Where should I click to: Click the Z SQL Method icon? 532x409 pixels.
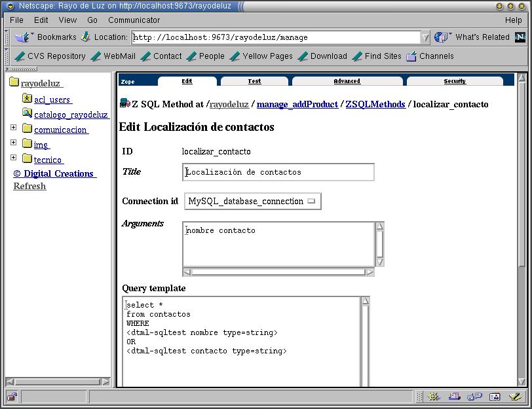tap(125, 103)
